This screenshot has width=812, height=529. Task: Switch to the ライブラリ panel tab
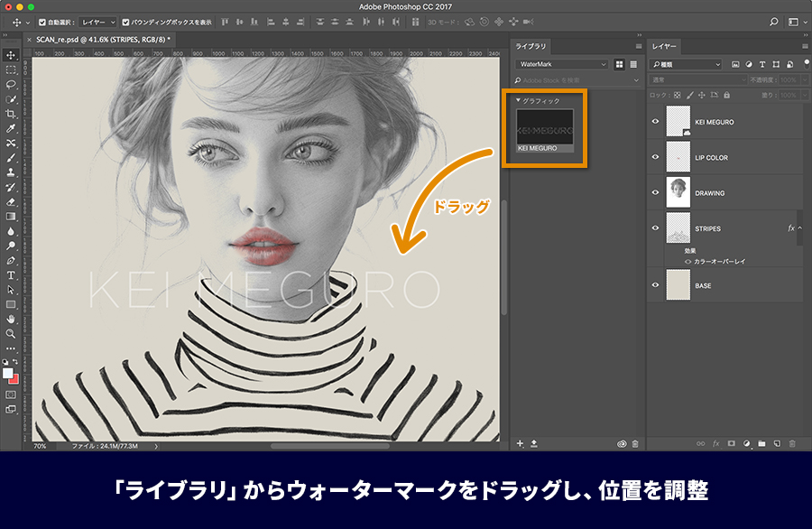tap(531, 46)
